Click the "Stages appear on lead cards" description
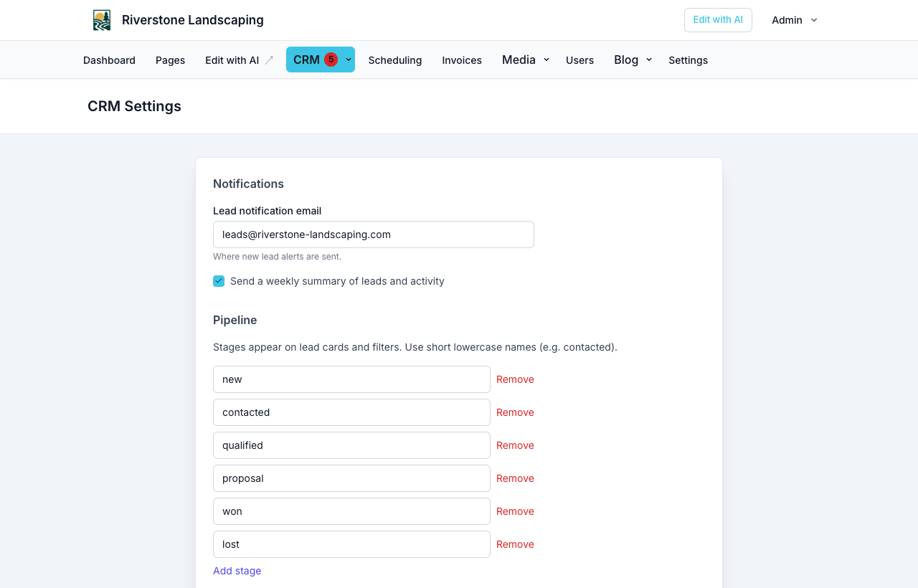 pyautogui.click(x=415, y=347)
